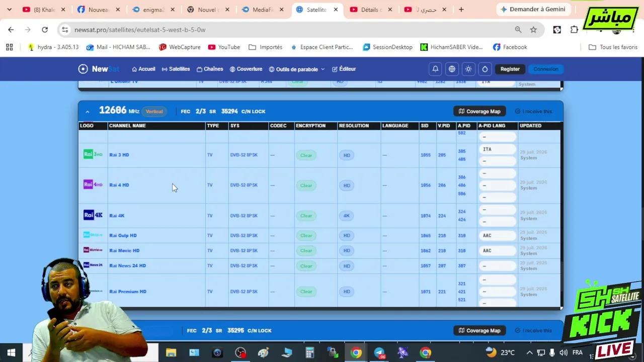Viewport: 644px width, 362px height.
Task: Open Telegram from the taskbar
Action: tap(379, 353)
